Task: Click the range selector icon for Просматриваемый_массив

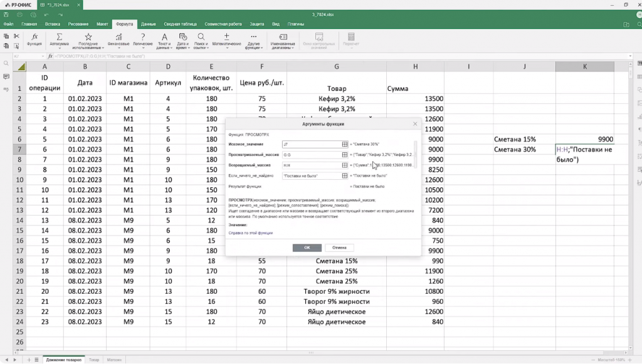Action: tap(345, 155)
